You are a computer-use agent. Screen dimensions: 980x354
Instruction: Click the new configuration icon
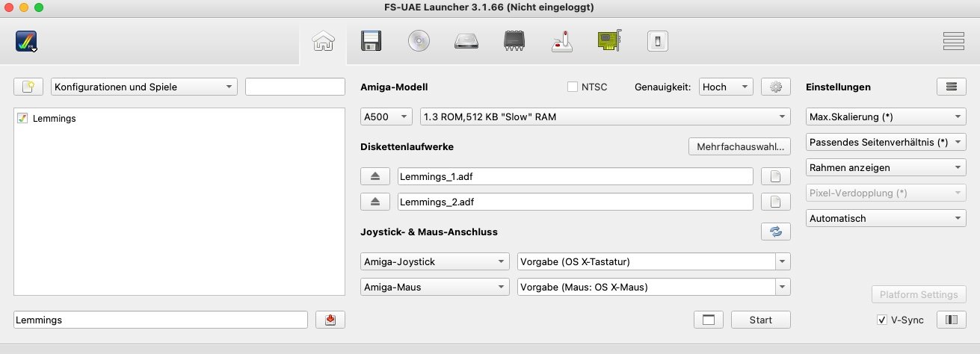tap(28, 87)
